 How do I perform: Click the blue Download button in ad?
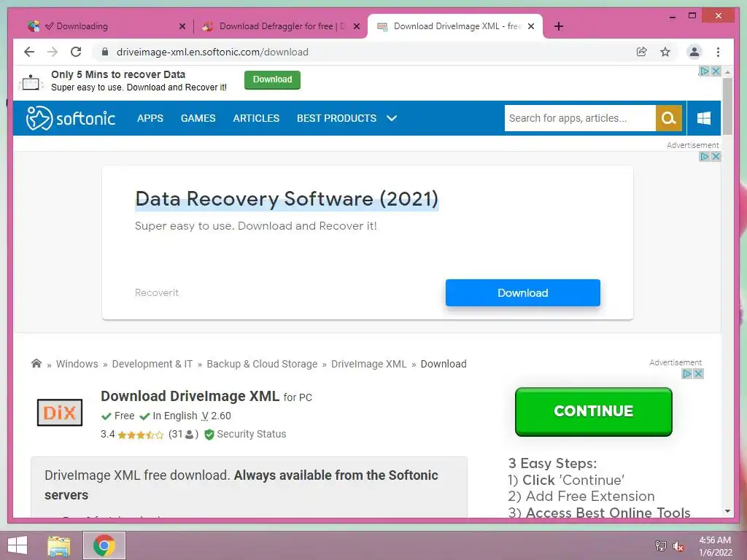[x=522, y=293]
